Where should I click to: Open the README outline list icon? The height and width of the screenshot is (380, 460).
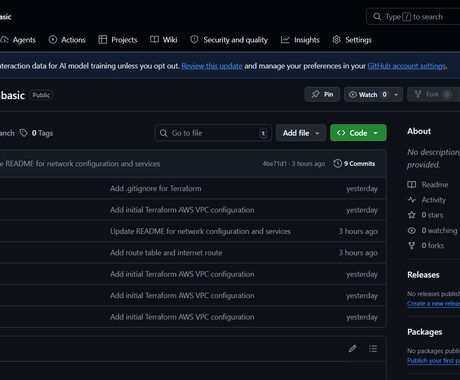coord(373,349)
